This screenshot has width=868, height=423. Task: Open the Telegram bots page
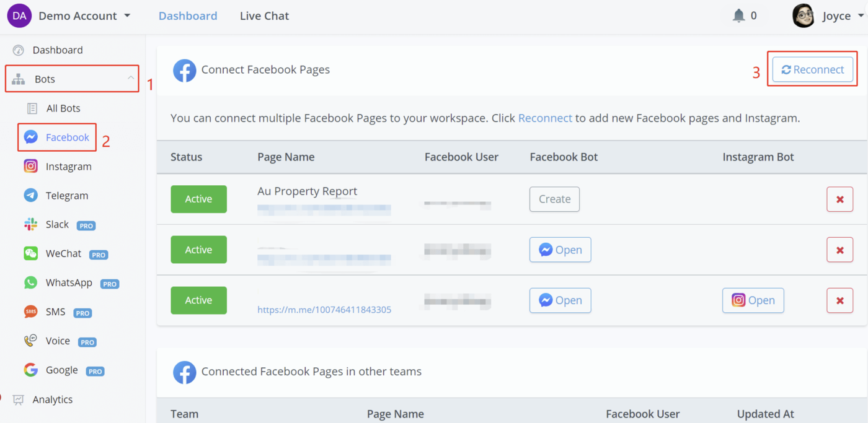[66, 196]
